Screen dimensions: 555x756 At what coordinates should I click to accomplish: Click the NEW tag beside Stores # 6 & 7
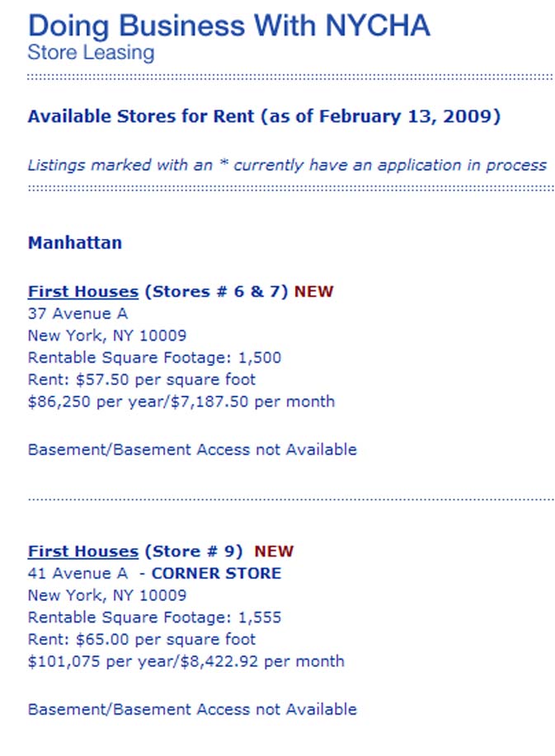click(314, 292)
